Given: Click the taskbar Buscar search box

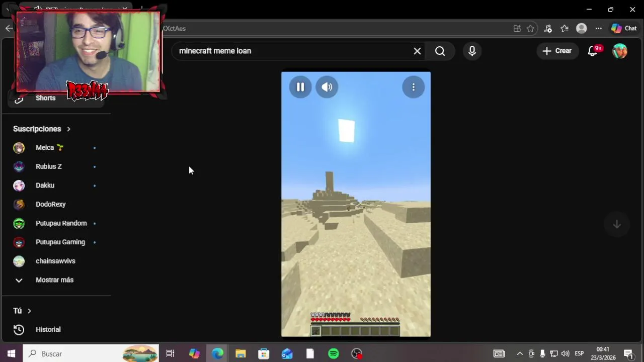Looking at the screenshot, I should pos(91,353).
